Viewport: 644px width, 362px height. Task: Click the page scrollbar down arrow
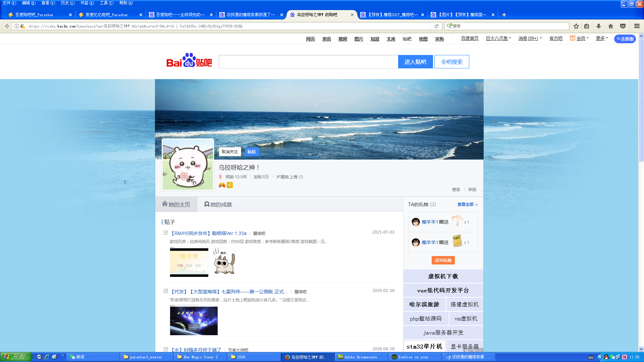(641, 349)
